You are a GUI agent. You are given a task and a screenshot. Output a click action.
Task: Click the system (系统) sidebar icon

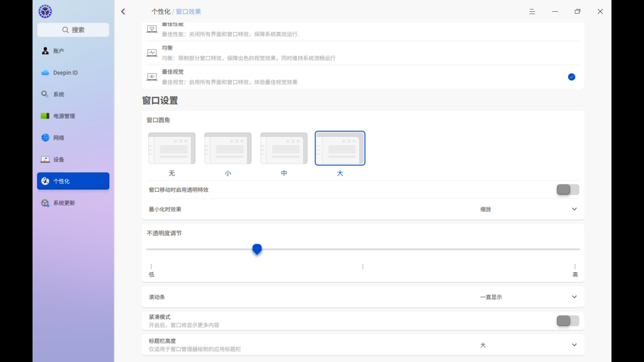click(45, 94)
